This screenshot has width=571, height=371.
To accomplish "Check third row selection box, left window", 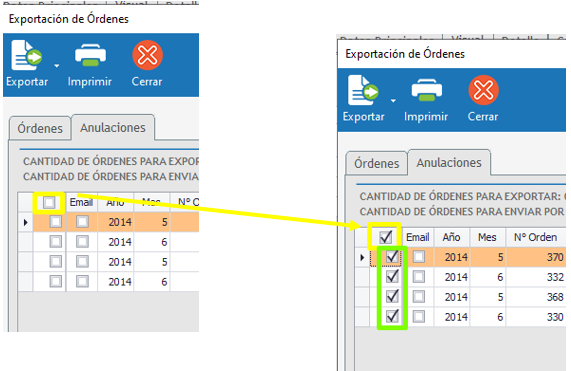I will 56,261.
